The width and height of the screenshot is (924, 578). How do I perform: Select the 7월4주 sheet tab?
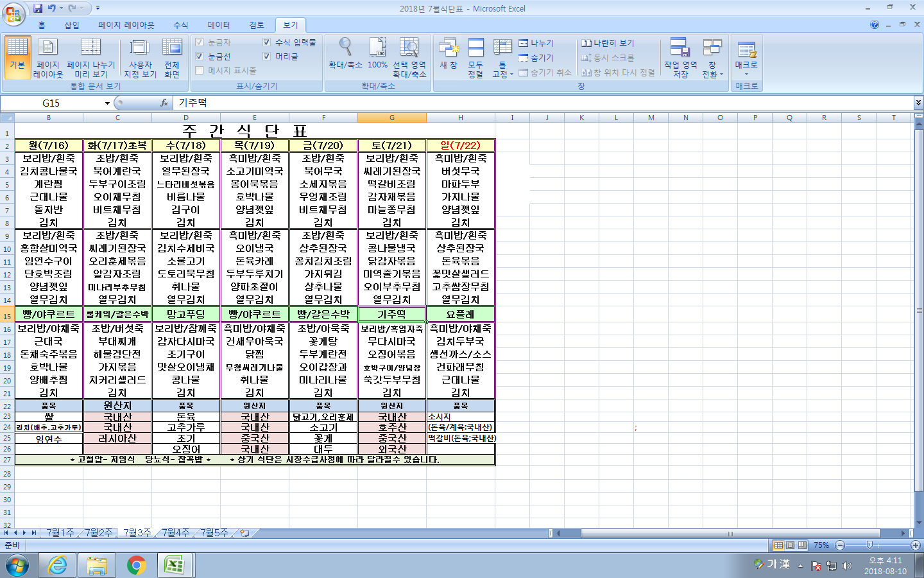[175, 533]
